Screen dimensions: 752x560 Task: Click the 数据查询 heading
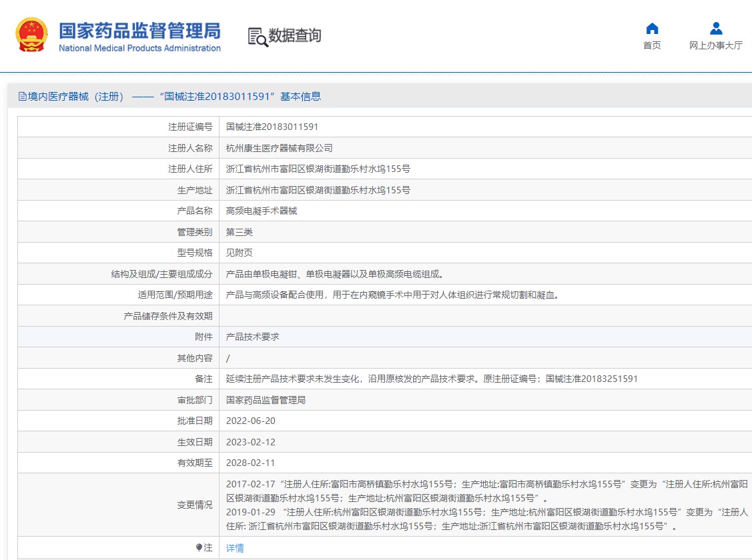[x=295, y=35]
